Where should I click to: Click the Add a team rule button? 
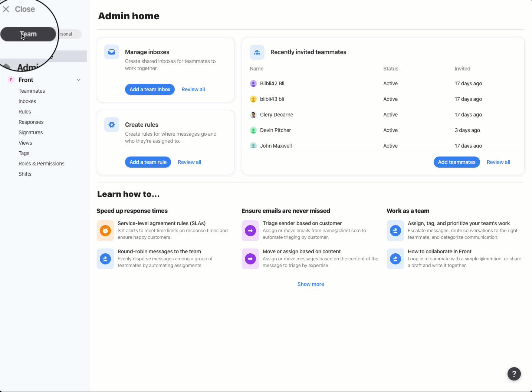(148, 162)
